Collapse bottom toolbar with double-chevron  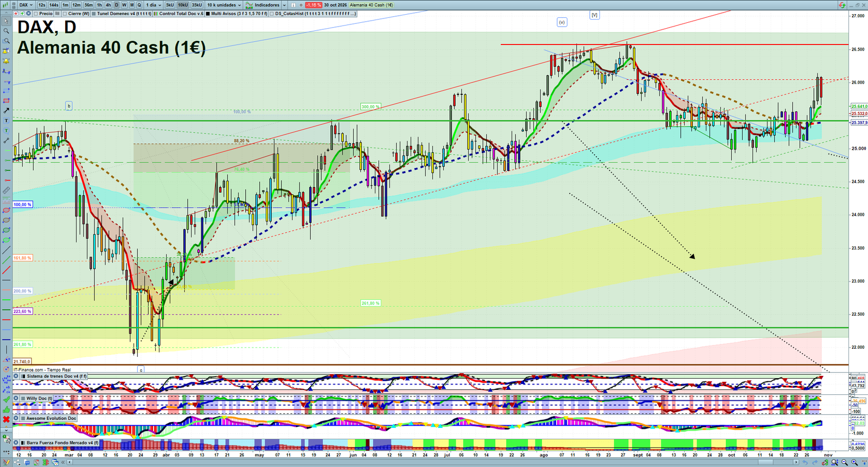tap(63, 462)
